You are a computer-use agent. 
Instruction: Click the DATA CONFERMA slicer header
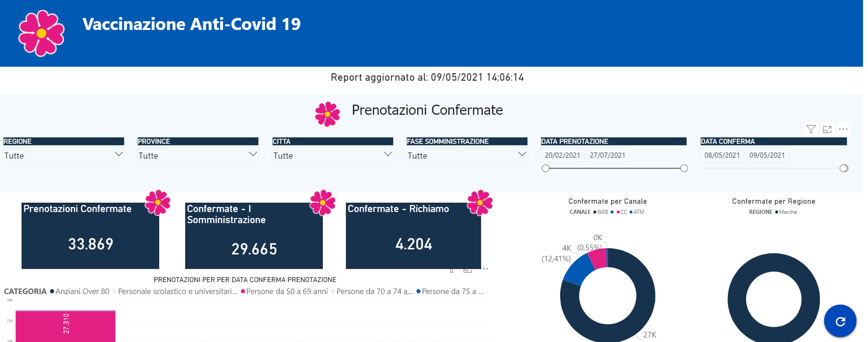(774, 142)
